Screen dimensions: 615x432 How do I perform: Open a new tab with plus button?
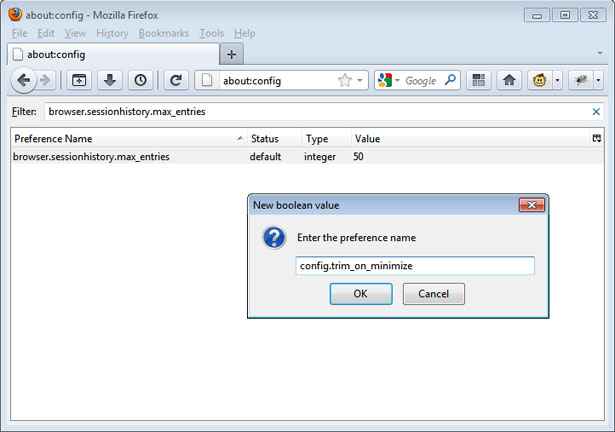click(x=231, y=54)
